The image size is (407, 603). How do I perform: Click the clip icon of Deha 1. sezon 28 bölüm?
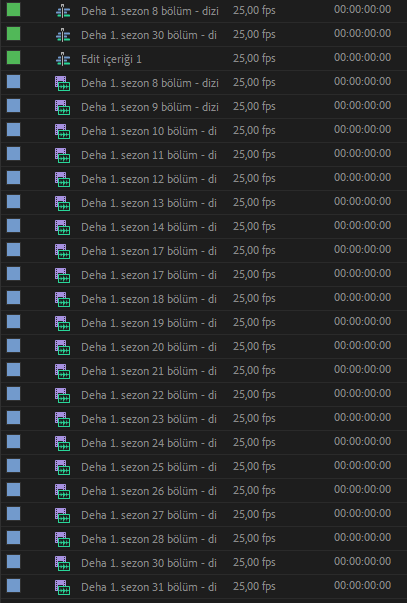[x=62, y=539]
